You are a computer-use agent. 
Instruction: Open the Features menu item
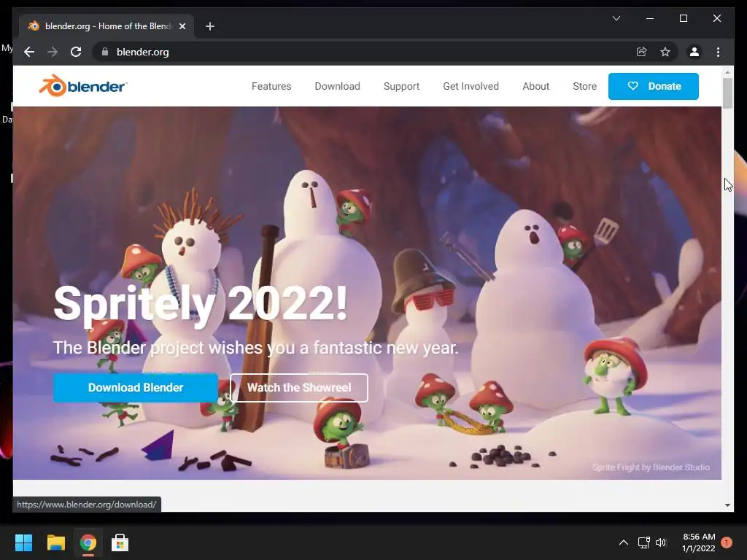point(271,86)
